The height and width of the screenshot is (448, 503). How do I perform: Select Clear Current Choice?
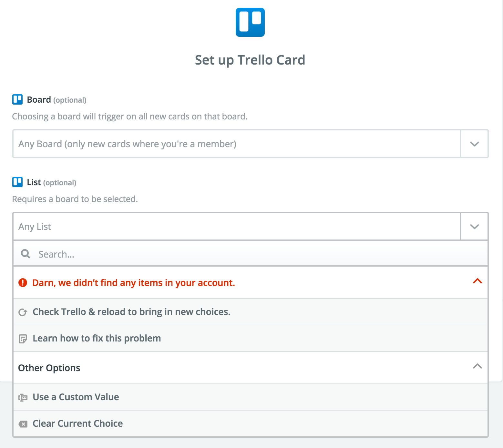[251, 423]
